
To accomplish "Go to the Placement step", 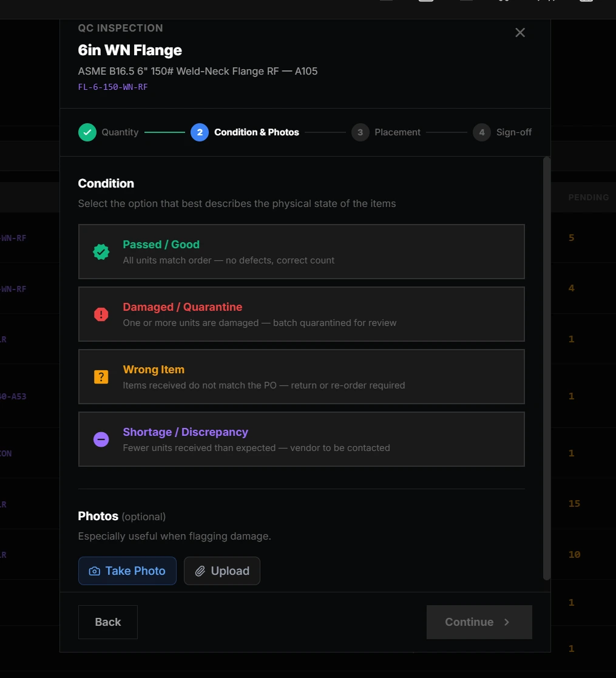I will point(385,132).
